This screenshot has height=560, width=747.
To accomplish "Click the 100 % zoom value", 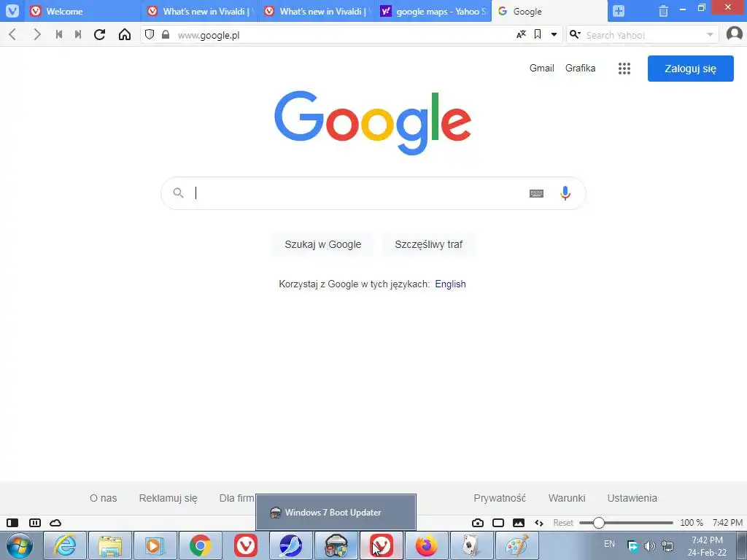I will [x=692, y=522].
